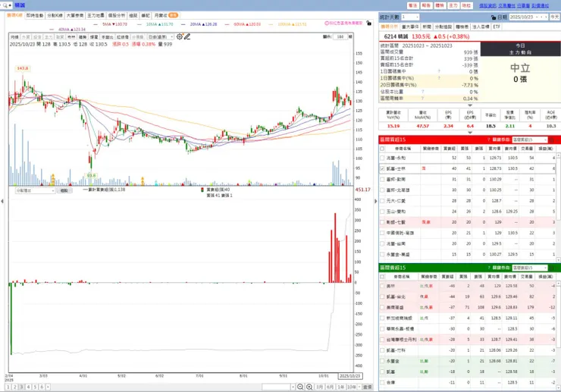Switch to 個股分析 tab

117,15
